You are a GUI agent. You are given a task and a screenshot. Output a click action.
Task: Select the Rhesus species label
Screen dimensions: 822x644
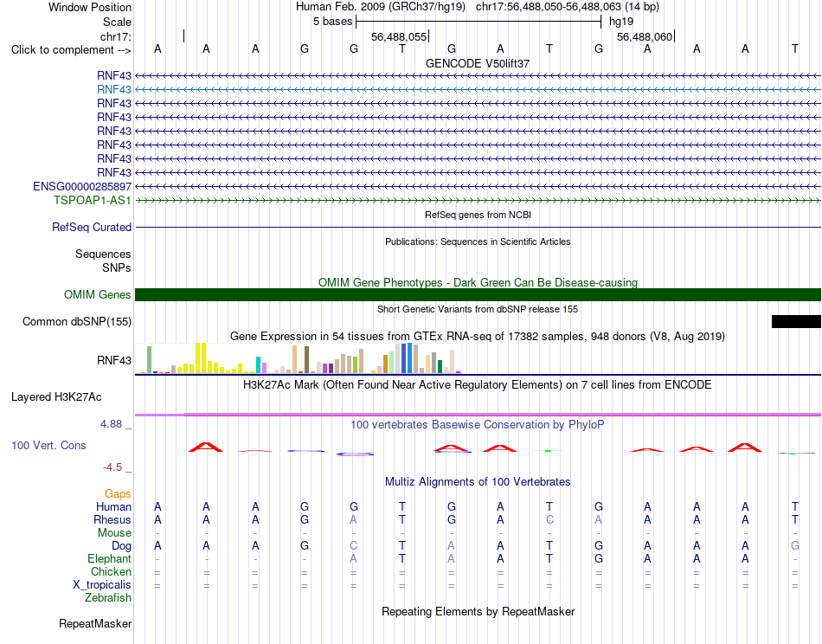click(x=112, y=519)
